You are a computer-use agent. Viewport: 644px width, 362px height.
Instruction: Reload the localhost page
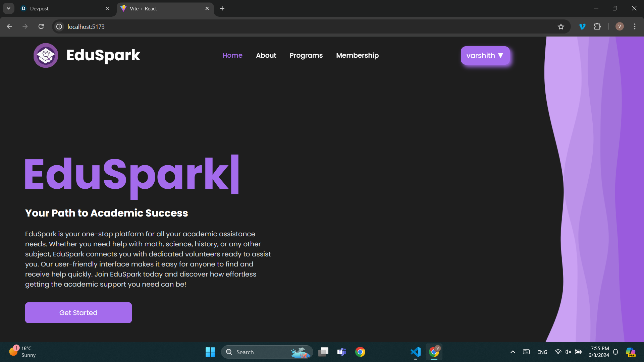coord(41,26)
